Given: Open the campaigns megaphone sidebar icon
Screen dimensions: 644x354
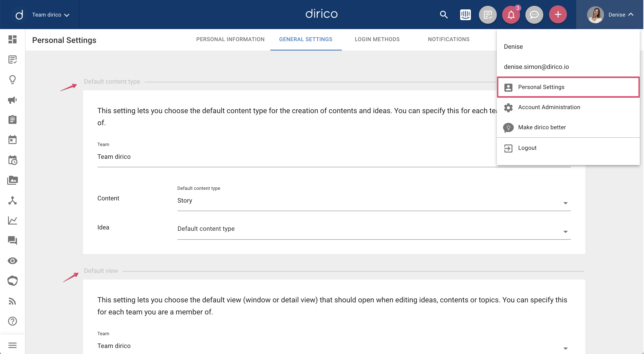Looking at the screenshot, I should (x=12, y=100).
